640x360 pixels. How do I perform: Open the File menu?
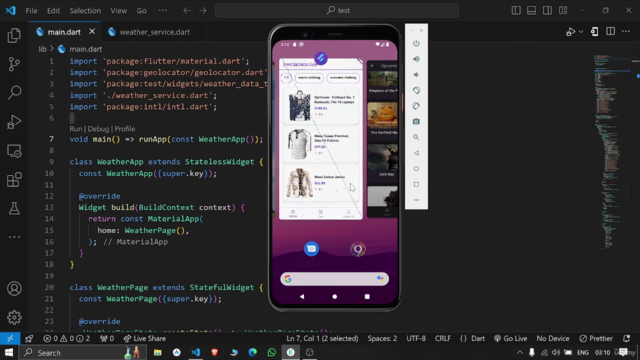pos(31,11)
